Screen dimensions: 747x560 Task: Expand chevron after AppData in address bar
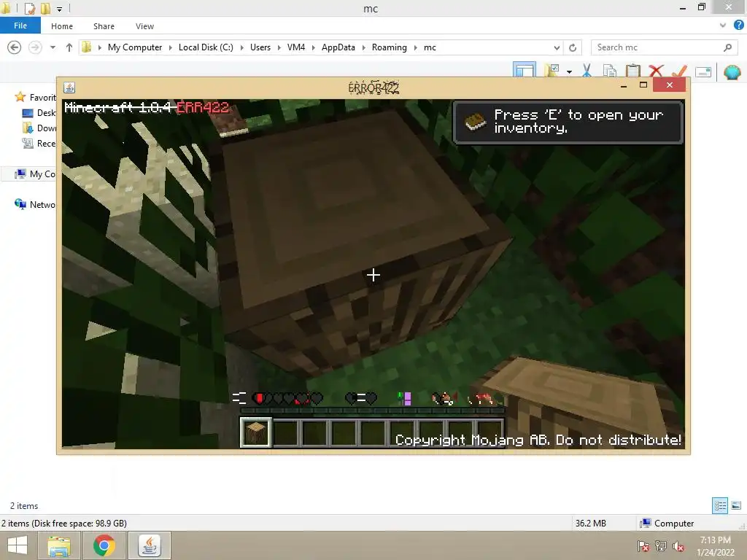click(x=363, y=47)
